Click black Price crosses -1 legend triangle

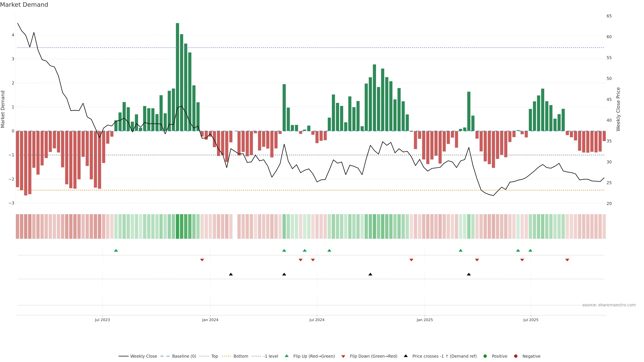click(x=406, y=356)
